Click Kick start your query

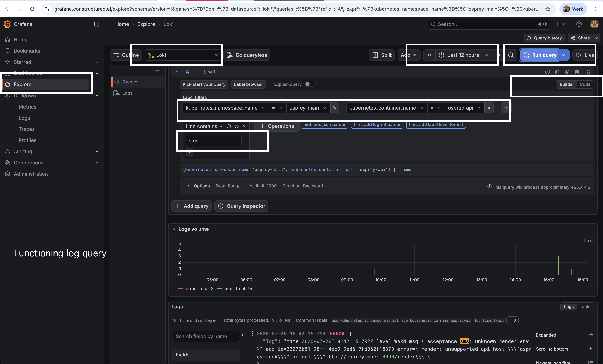pos(204,84)
